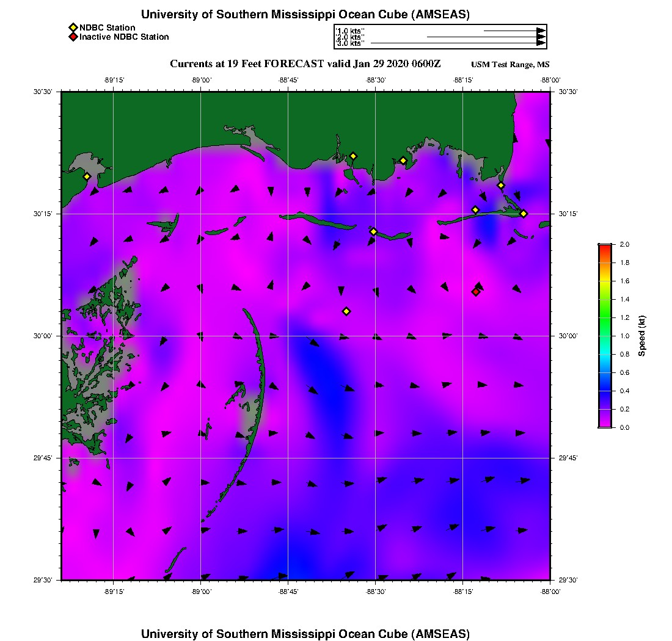This screenshot has width=672, height=641.
Task: Click the yellow NDBC Station legend diamond
Action: [x=73, y=28]
